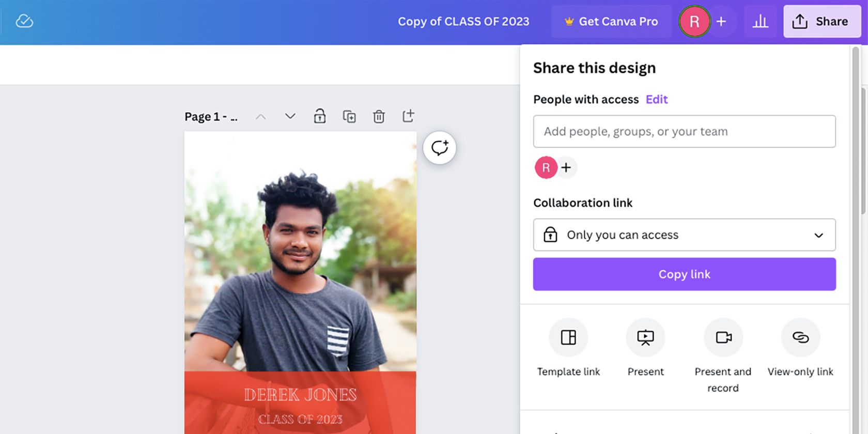Delete Page 1 with the trash icon
This screenshot has width=868, height=434.
tap(379, 116)
